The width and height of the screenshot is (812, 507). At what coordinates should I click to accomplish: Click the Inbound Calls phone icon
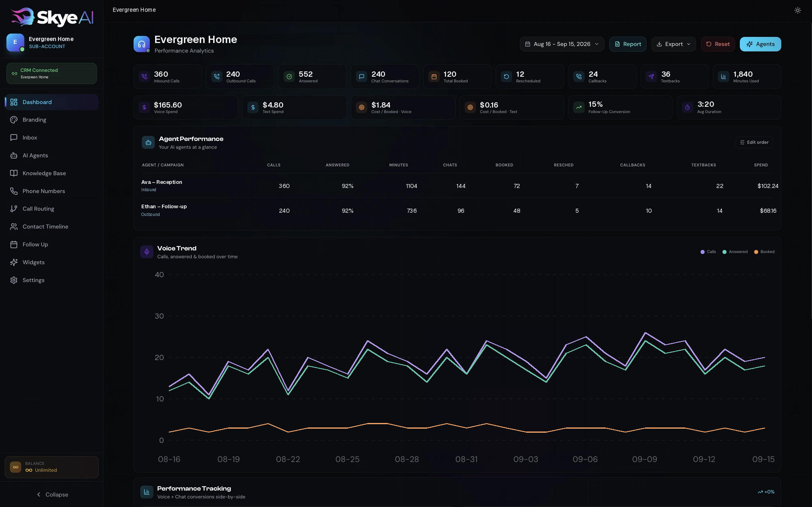click(x=144, y=76)
